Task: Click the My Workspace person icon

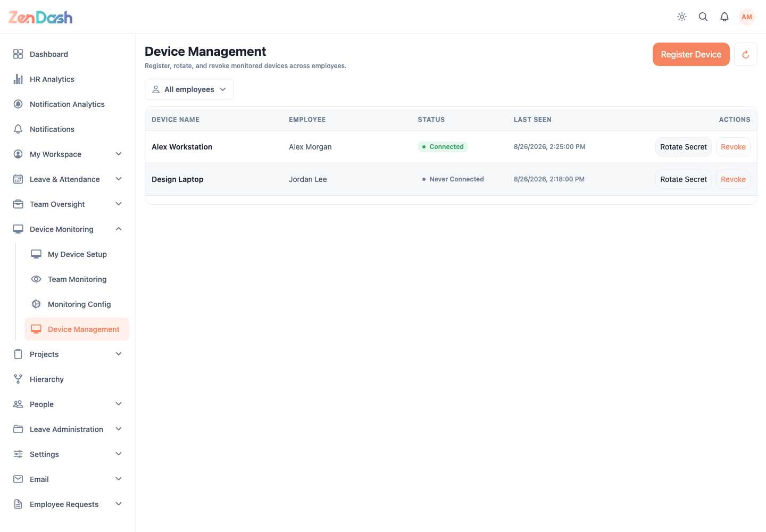Action: click(18, 154)
